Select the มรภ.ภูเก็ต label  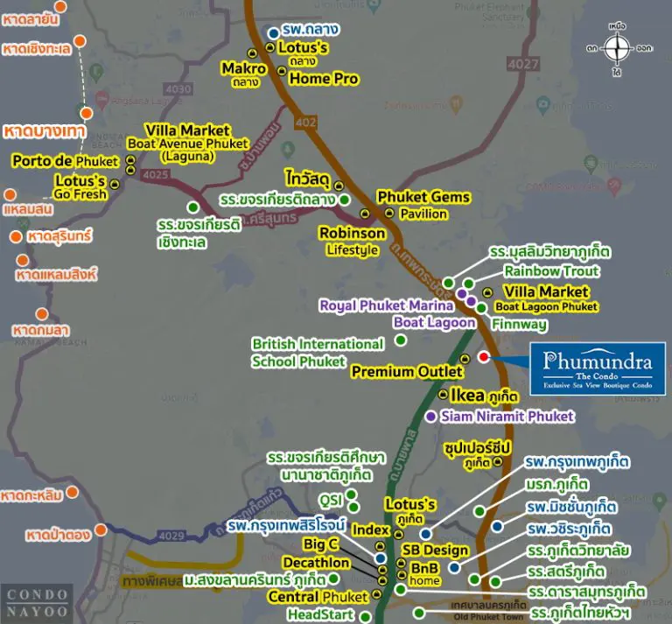point(557,485)
